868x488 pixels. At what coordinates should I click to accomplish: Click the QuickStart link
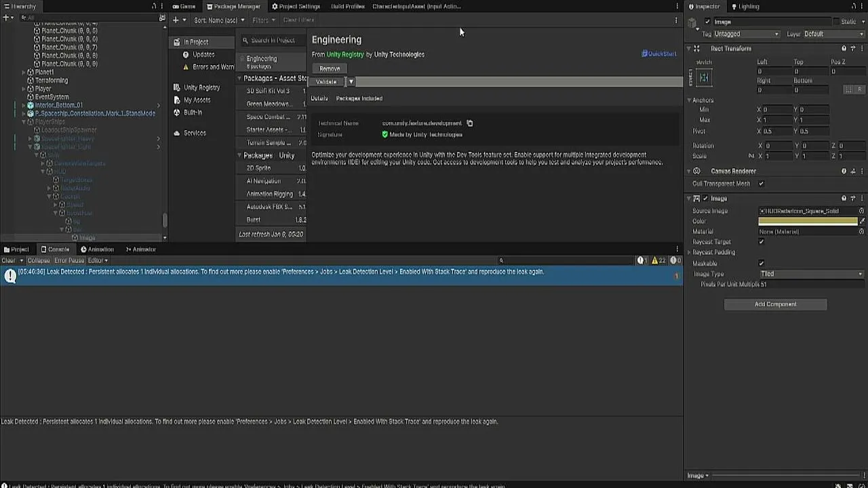[x=659, y=54]
